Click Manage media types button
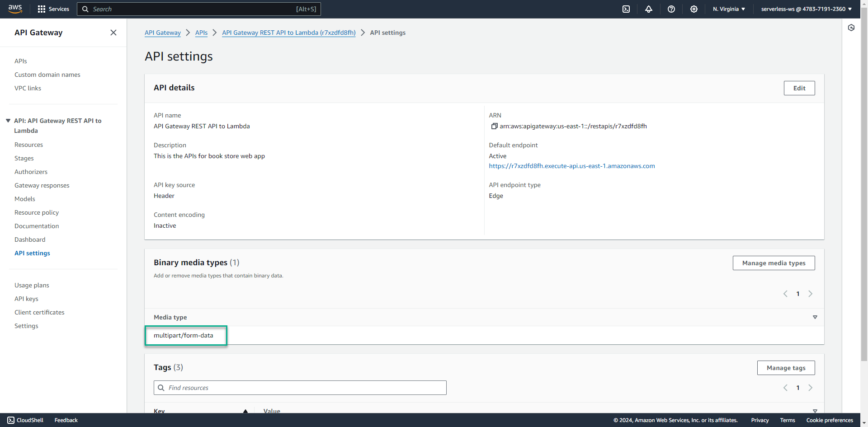The height and width of the screenshot is (427, 868). pos(774,263)
